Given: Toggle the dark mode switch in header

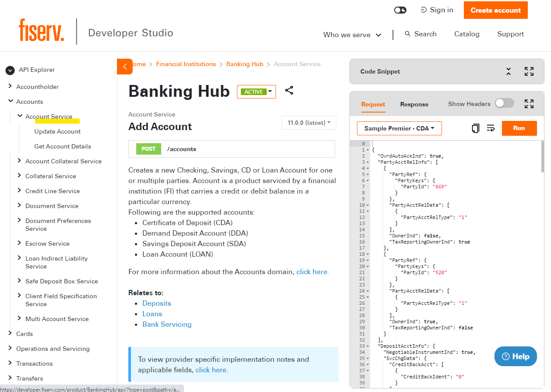Looking at the screenshot, I should pyautogui.click(x=400, y=10).
